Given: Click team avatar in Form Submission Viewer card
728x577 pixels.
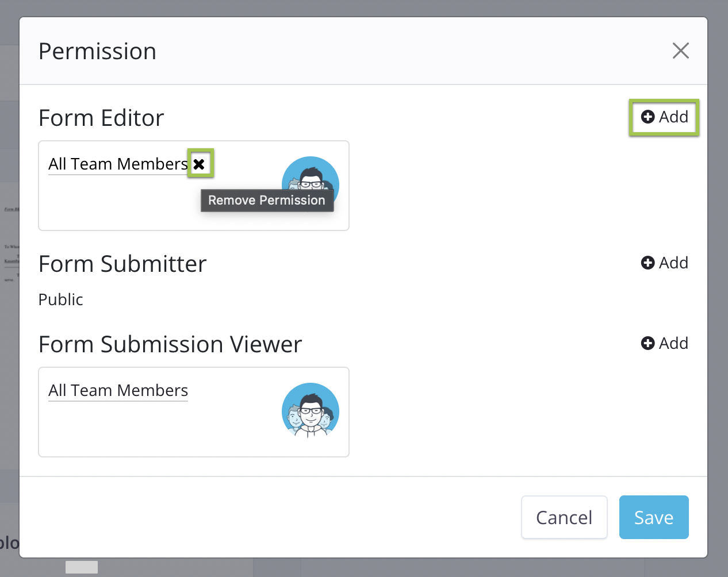Looking at the screenshot, I should (311, 411).
